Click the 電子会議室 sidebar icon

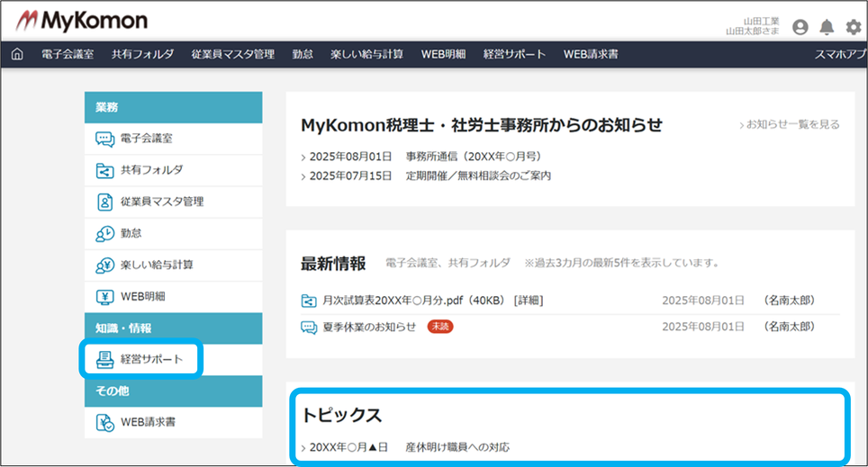click(x=105, y=139)
